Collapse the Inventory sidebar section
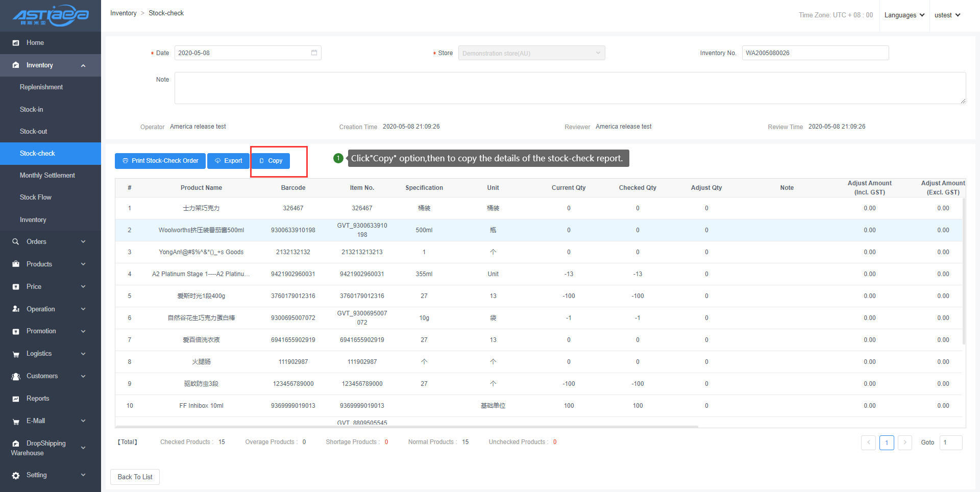This screenshot has width=980, height=492. (x=83, y=65)
